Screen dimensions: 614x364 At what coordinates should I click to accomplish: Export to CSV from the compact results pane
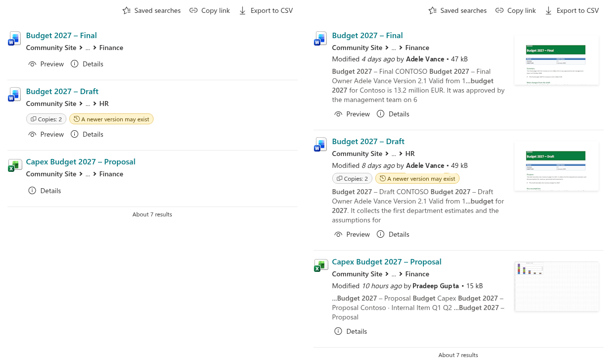pyautogui.click(x=266, y=10)
